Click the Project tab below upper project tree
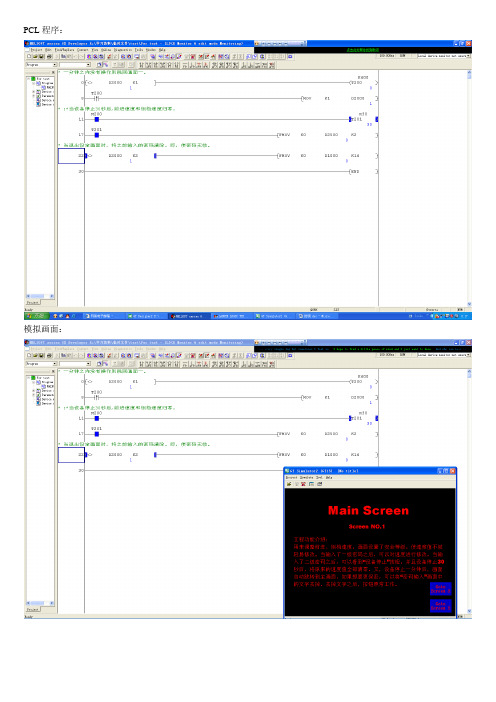The image size is (496, 702). [33, 303]
